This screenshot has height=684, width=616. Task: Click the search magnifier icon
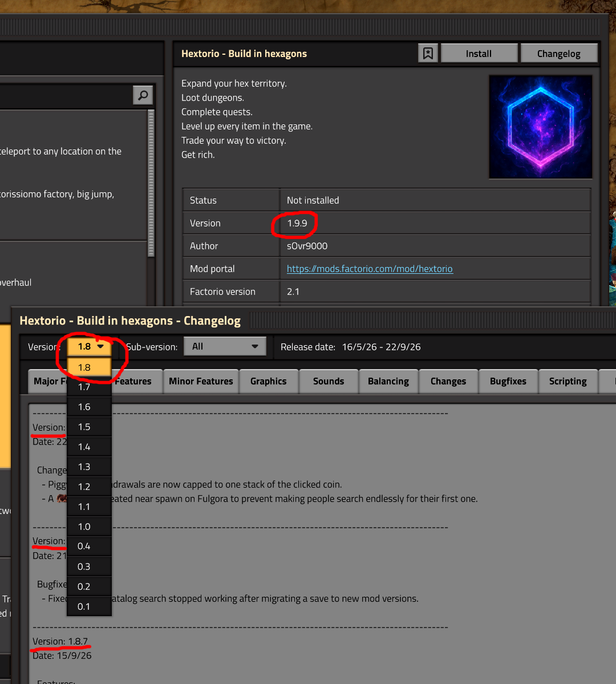pos(143,95)
